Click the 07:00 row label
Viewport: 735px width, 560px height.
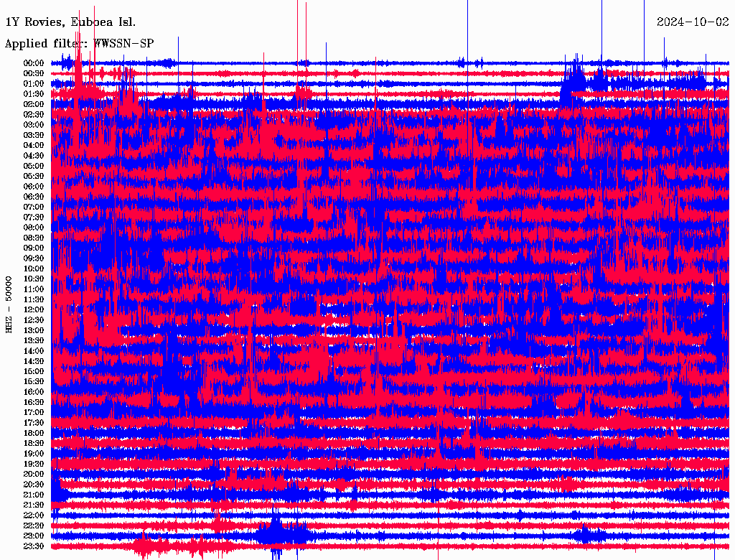pyautogui.click(x=34, y=207)
